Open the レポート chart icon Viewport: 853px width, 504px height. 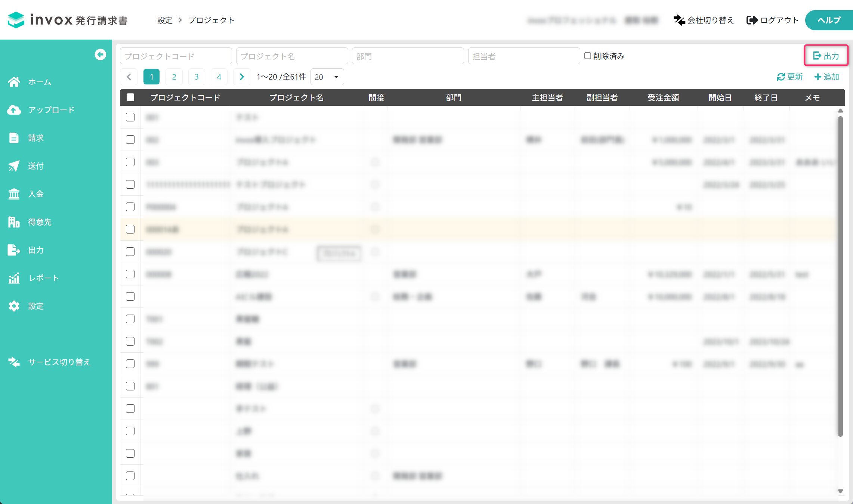(x=14, y=278)
